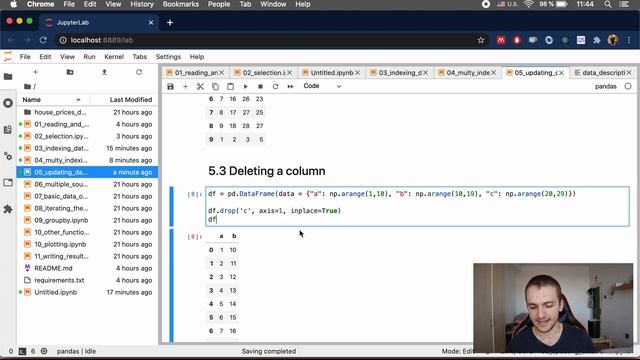Sort files by Name column header
Screen dimensions: 640x360
point(52,100)
